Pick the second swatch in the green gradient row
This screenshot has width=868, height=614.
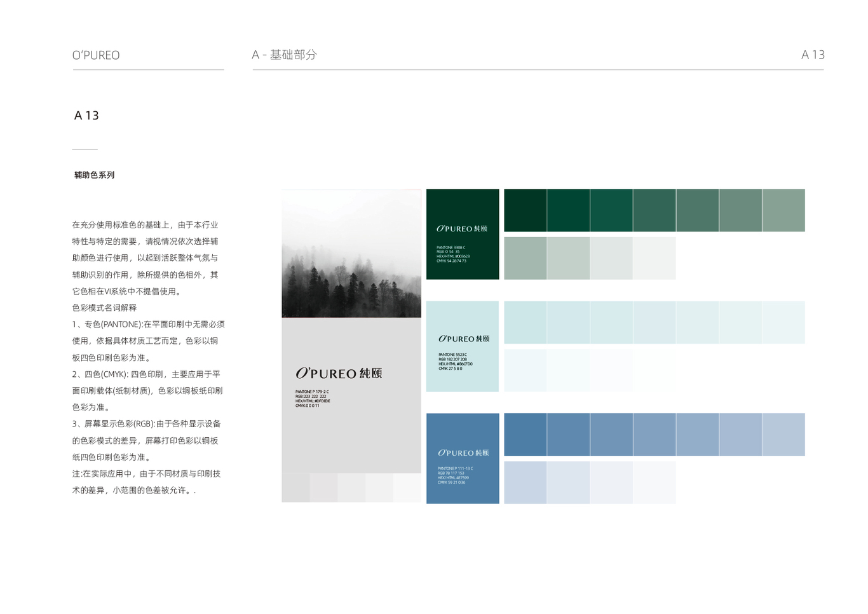[x=569, y=210]
